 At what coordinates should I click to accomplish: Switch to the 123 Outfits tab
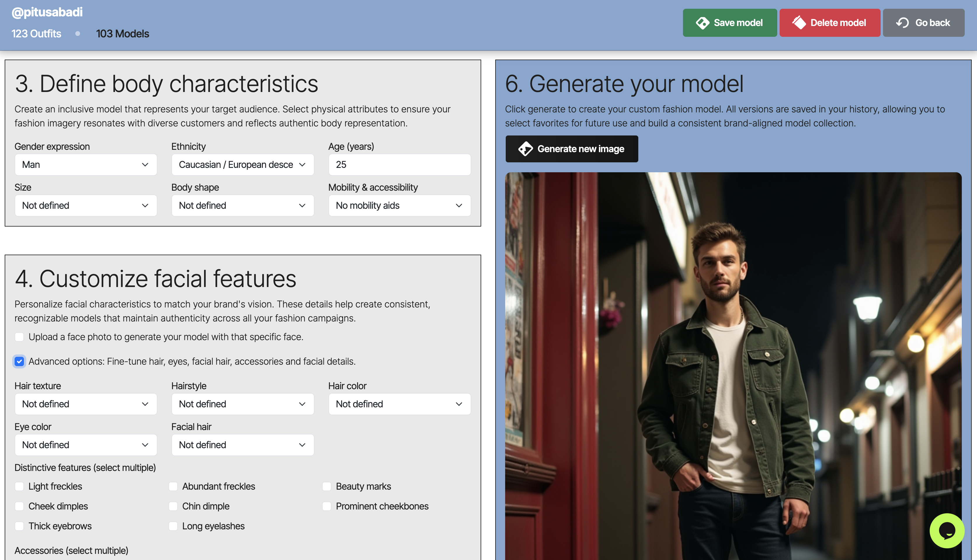tap(36, 34)
